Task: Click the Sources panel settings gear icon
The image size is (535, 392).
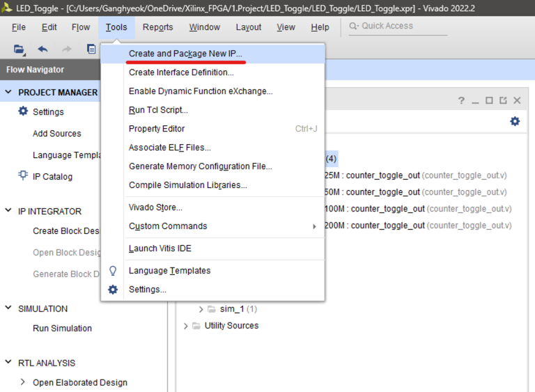Action: pos(515,121)
